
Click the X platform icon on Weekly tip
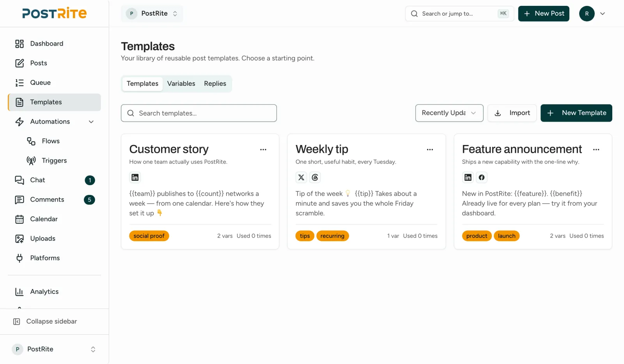tap(301, 177)
